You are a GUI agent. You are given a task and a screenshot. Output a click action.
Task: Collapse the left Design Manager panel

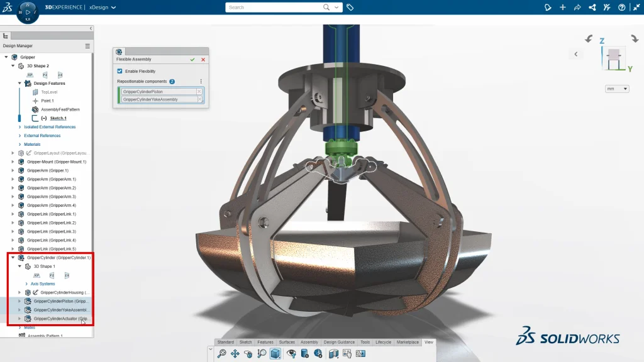(x=91, y=28)
